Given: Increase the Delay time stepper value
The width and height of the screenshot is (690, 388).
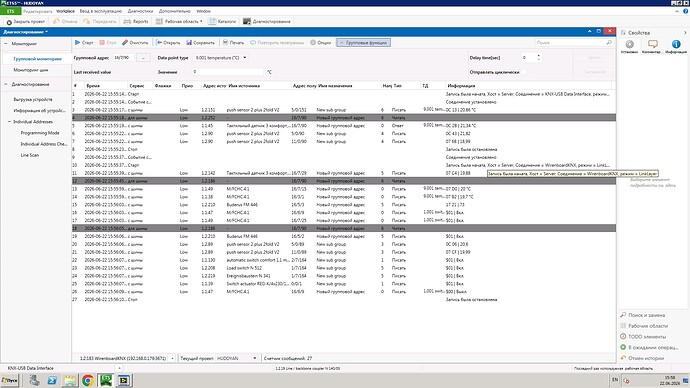Looking at the screenshot, I should click(539, 56).
